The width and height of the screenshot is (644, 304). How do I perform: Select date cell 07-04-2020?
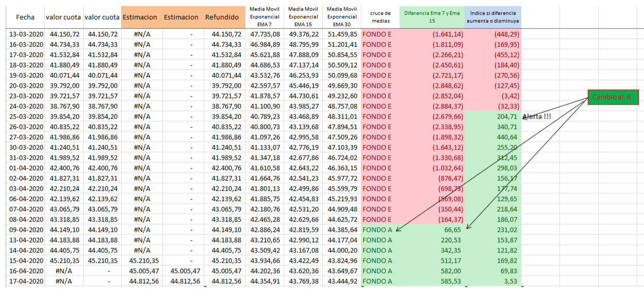click(26, 209)
